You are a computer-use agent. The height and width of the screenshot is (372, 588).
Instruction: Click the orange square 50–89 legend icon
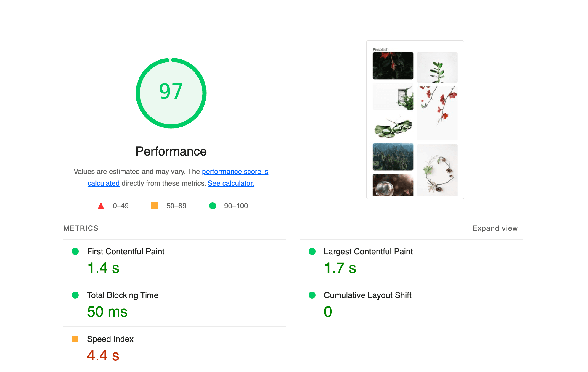pos(155,206)
